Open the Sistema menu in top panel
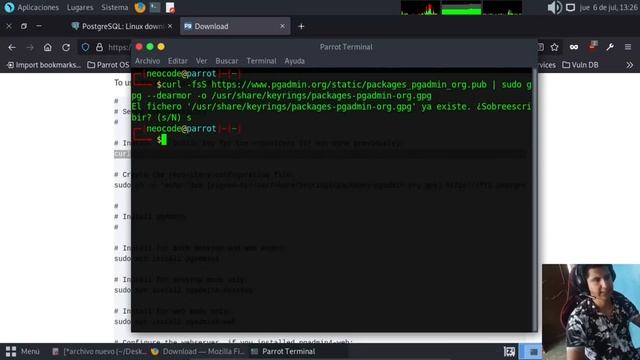Screen dimensions: 640x360 [x=114, y=7]
